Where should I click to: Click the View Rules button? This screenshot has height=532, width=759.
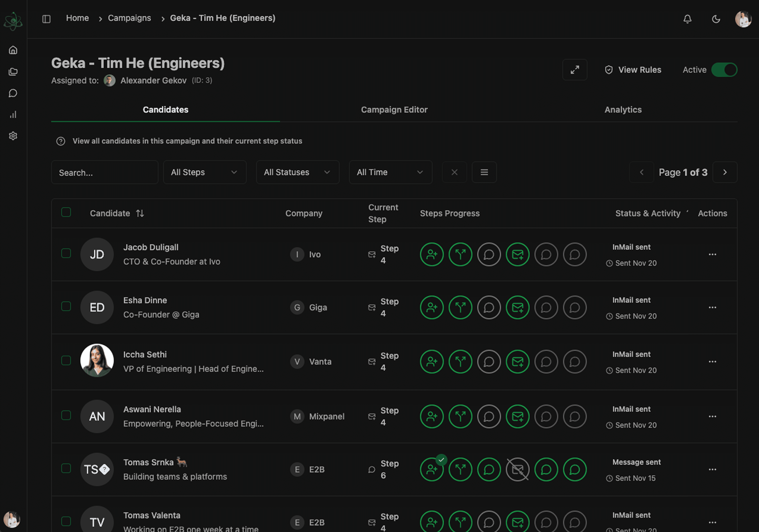[633, 70]
